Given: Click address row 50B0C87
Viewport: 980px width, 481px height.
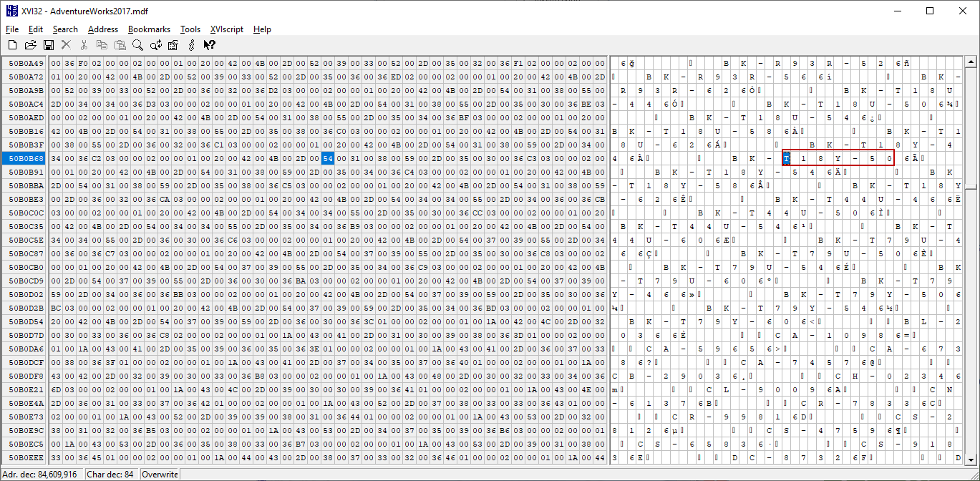Looking at the screenshot, I should [x=25, y=254].
